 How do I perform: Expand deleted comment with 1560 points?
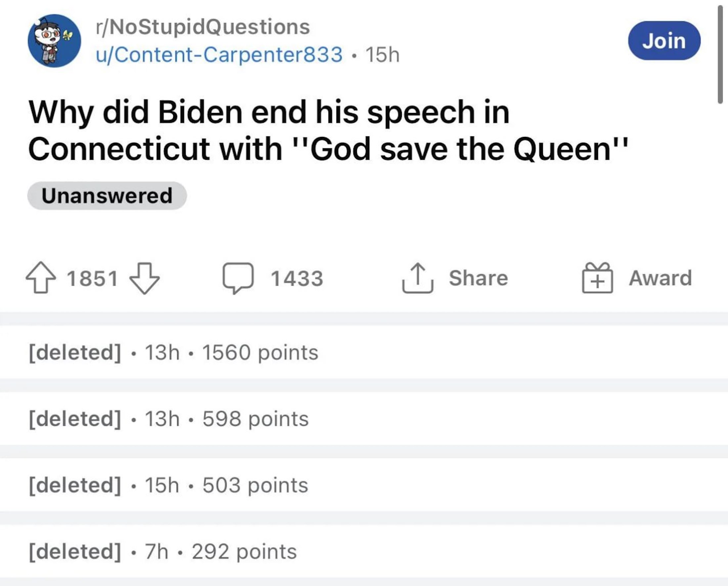[173, 352]
